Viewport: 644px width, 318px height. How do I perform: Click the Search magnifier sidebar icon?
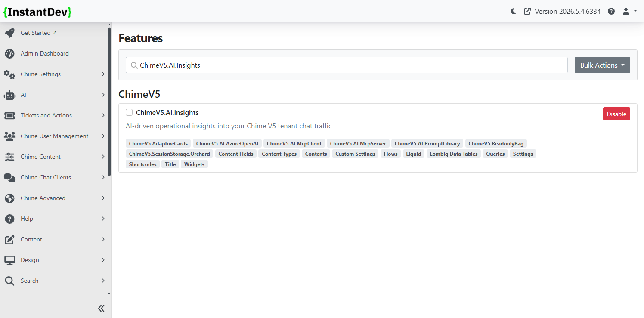[9, 281]
